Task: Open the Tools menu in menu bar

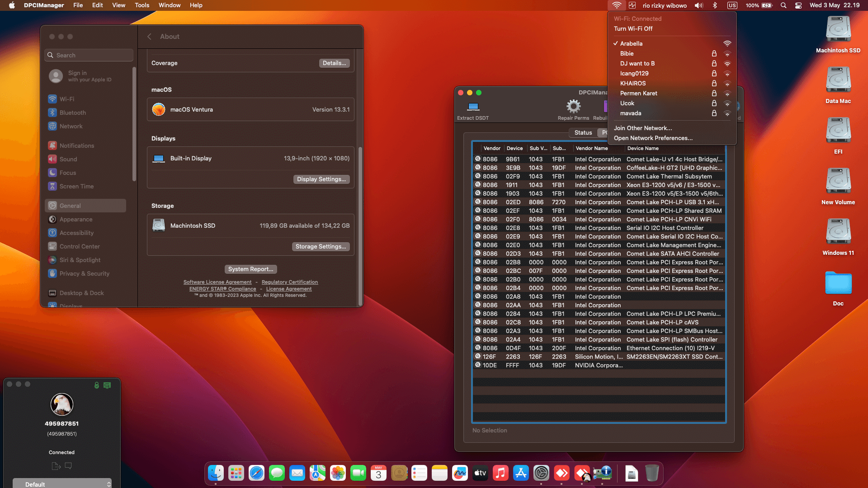Action: pyautogui.click(x=142, y=5)
